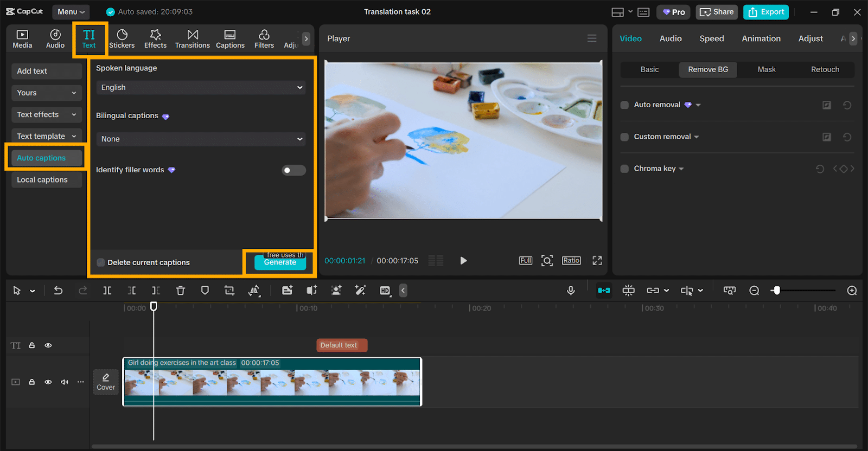868x451 pixels.
Task: Click the Add text button
Action: coord(47,71)
